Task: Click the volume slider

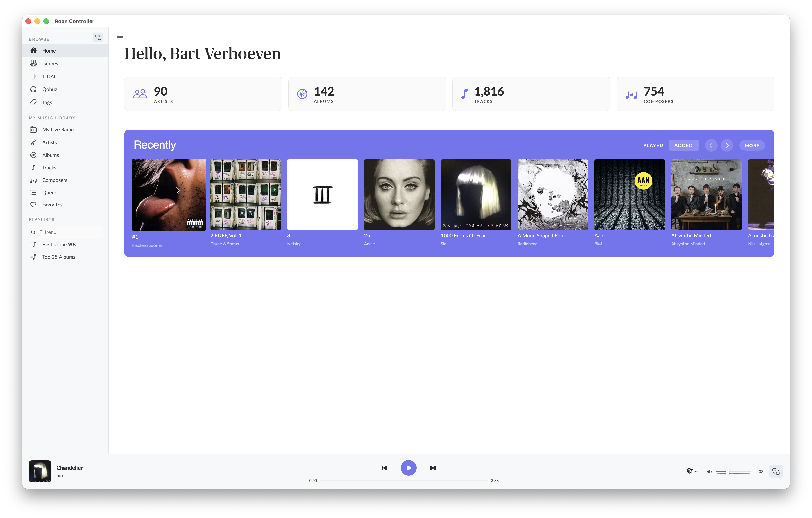Action: click(x=733, y=471)
